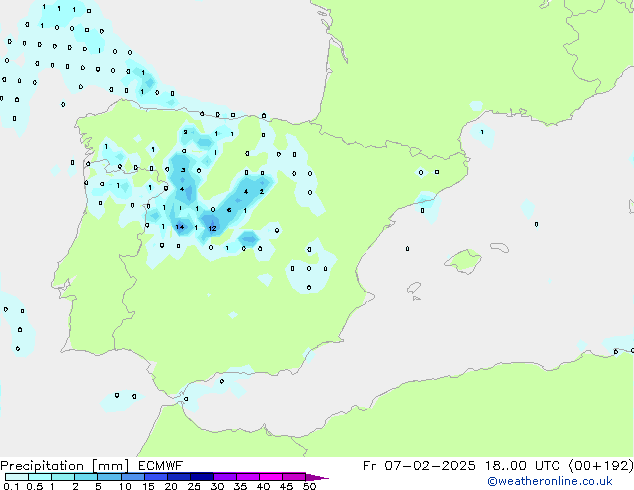634x490 pixels.
Task: Select the 35–40 mm legend color swatch
Action: (x=247, y=477)
